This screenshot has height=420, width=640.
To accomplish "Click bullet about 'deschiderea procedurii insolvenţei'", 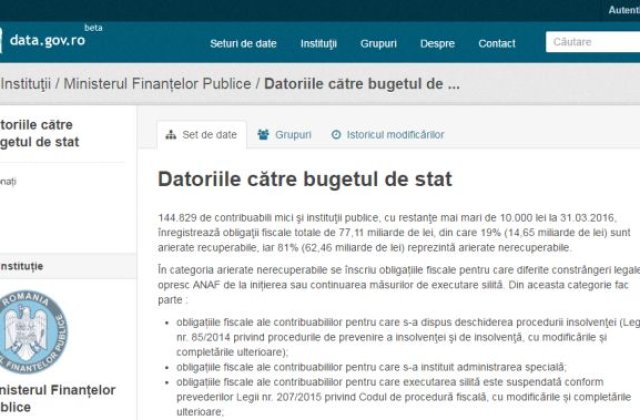I will pyautogui.click(x=408, y=337).
